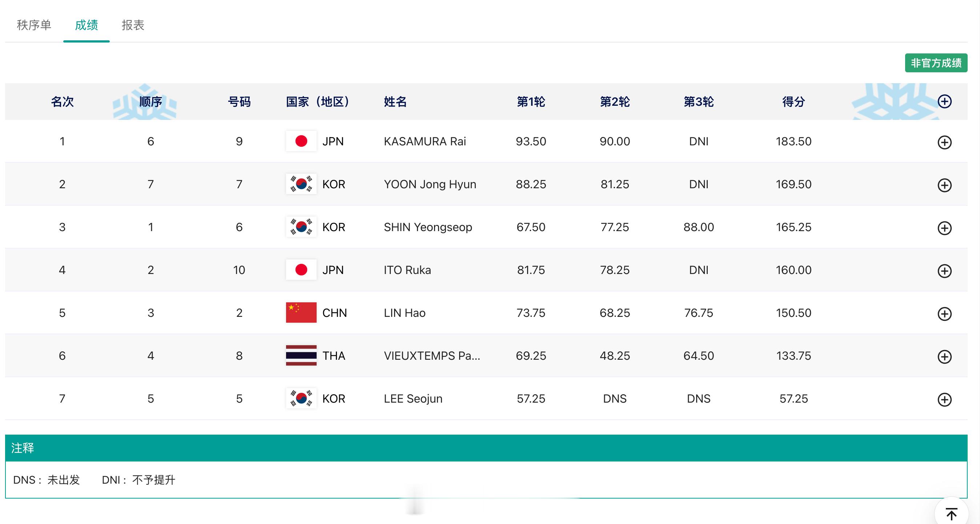This screenshot has height=524, width=980.
Task: Click round 2 score 48.25
Action: tap(615, 356)
